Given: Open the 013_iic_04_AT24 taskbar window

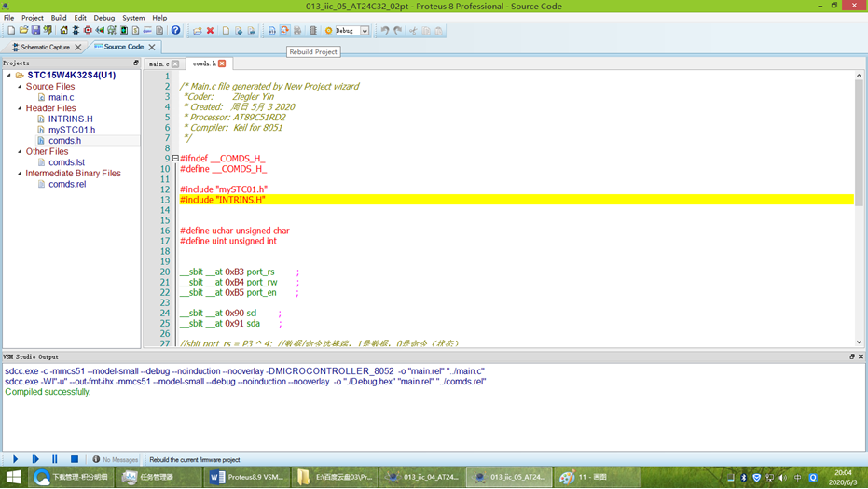Looking at the screenshot, I should tap(423, 477).
